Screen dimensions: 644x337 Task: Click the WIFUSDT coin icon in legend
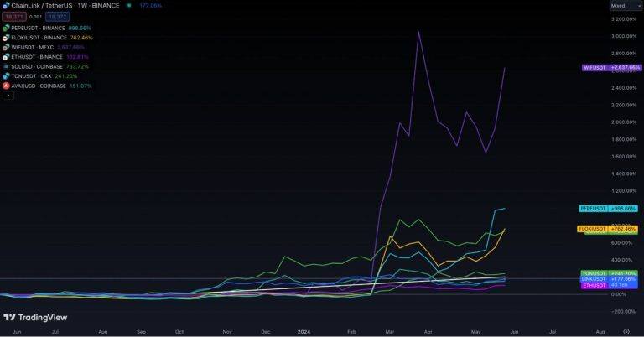6,47
